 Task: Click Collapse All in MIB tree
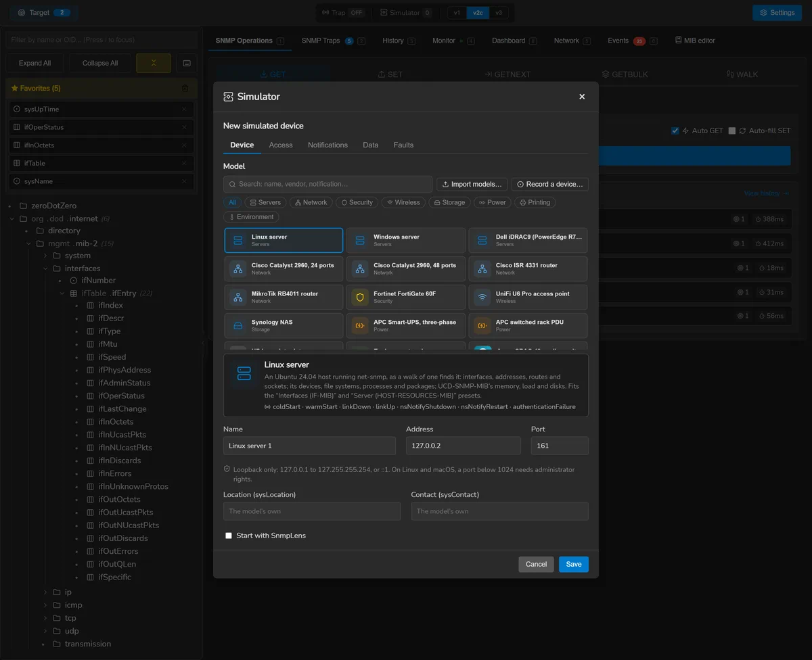[100, 63]
